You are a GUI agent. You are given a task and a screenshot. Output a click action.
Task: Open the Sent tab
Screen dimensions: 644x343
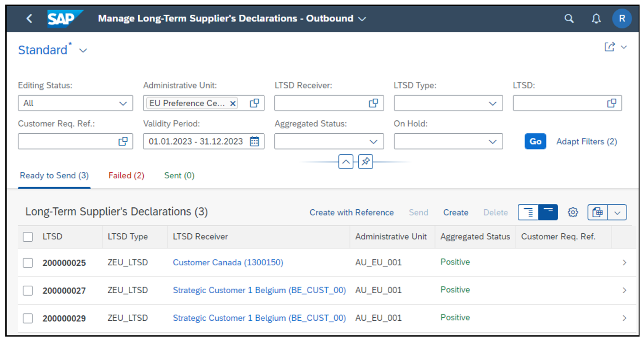coord(179,175)
